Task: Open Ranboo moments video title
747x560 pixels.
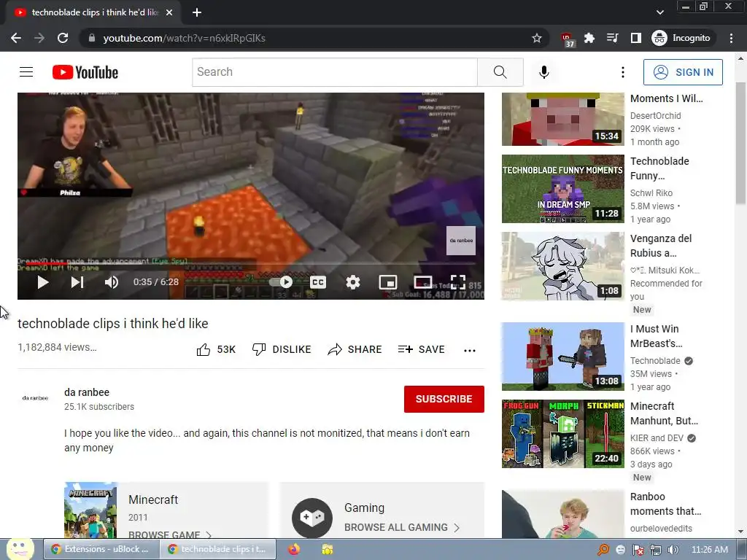Action: tap(665, 504)
